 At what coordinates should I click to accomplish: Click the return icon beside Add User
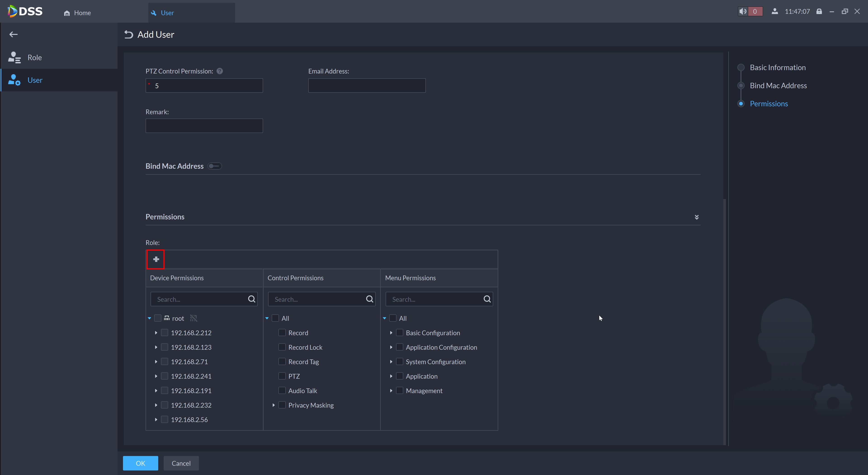[x=129, y=34]
